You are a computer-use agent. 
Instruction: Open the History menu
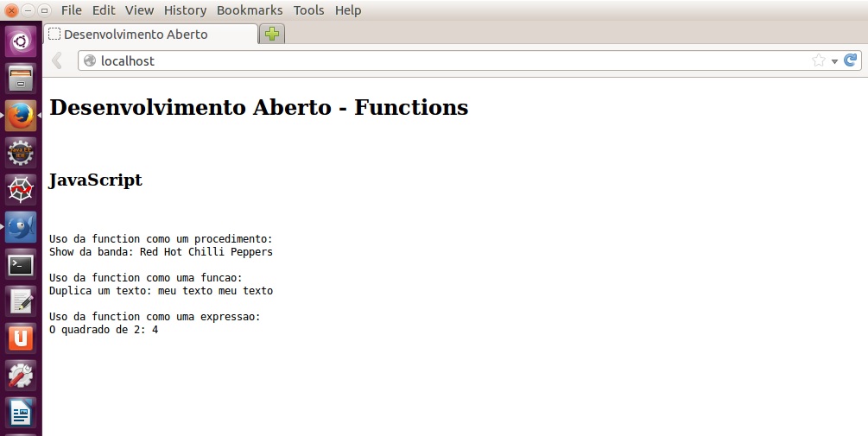(x=185, y=10)
